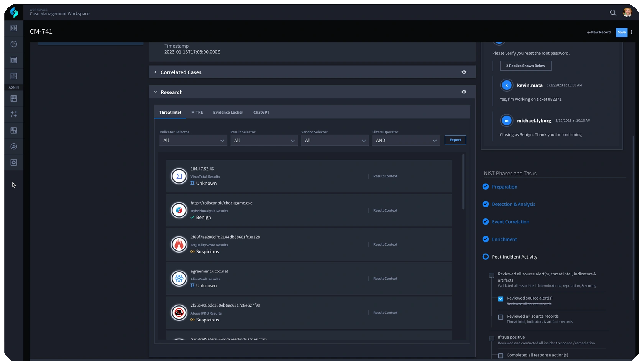
Task: Switch to the Evidence Locker tab
Action: 228,113
